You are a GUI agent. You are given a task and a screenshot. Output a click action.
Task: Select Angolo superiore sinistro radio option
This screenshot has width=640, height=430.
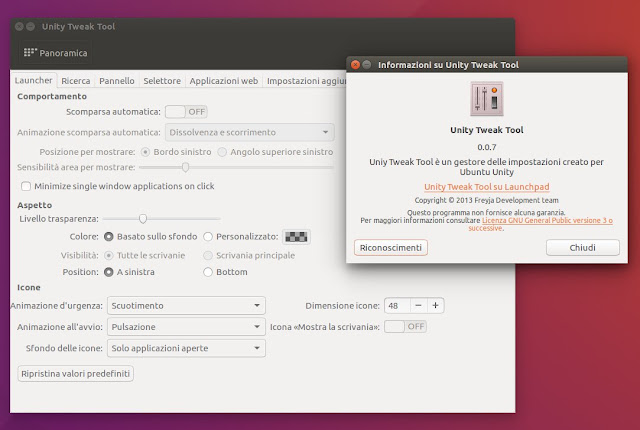[x=222, y=152]
